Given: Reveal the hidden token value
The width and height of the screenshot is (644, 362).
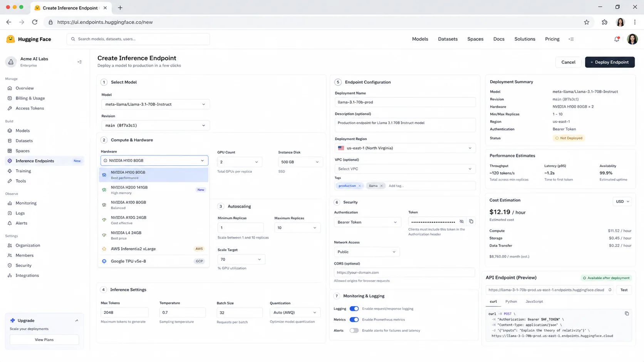Looking at the screenshot, I should click(461, 222).
